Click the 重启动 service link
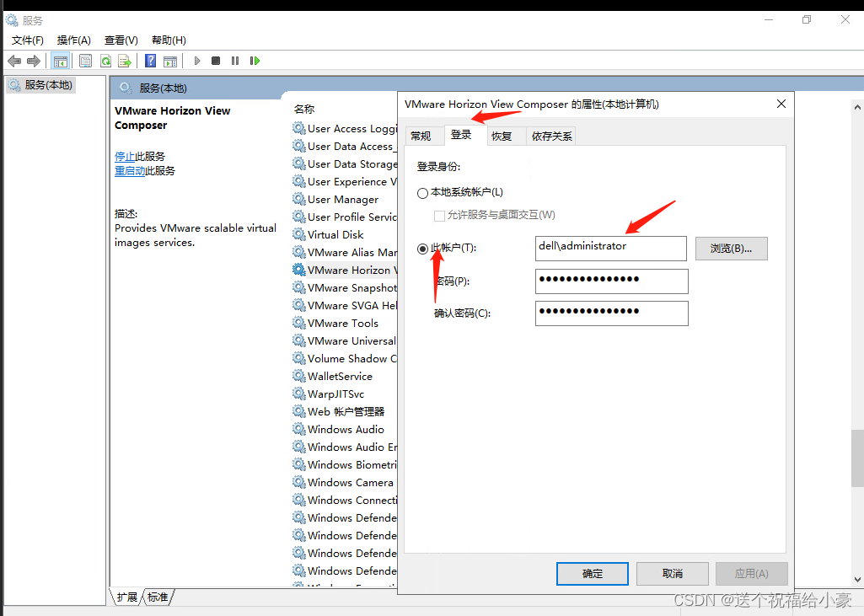Screen dimensions: 864x616 tap(130, 171)
